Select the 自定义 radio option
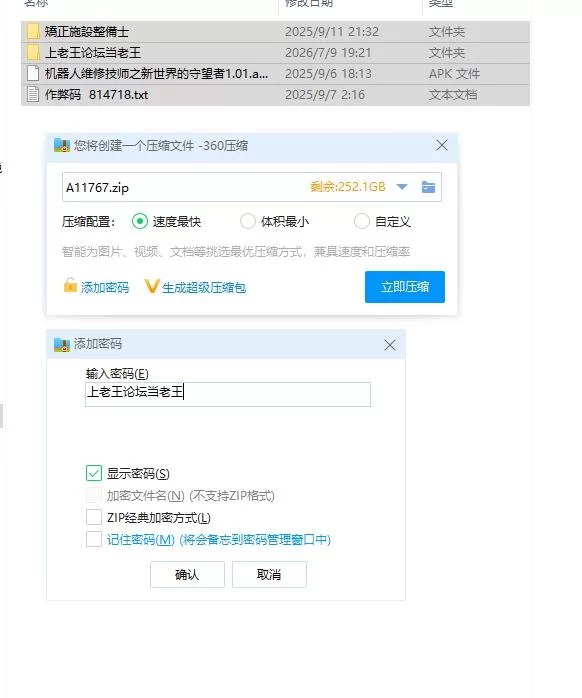This screenshot has width=582, height=698. 361,221
